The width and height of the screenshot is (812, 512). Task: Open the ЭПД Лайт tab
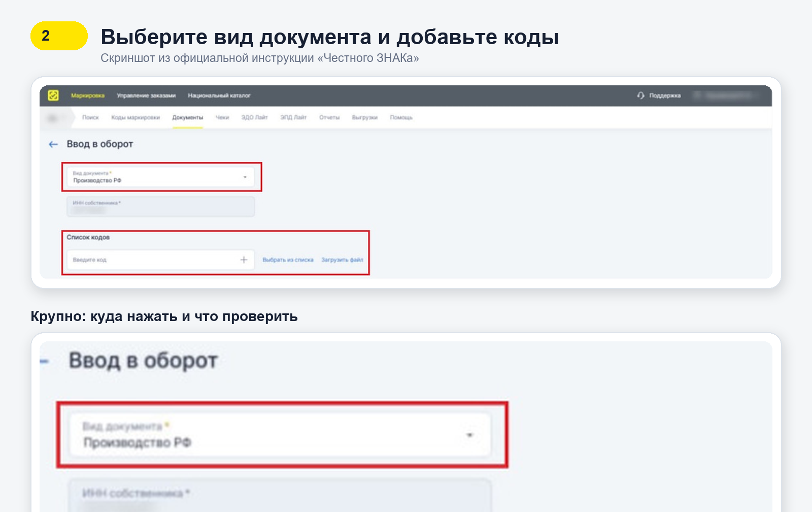tap(293, 117)
